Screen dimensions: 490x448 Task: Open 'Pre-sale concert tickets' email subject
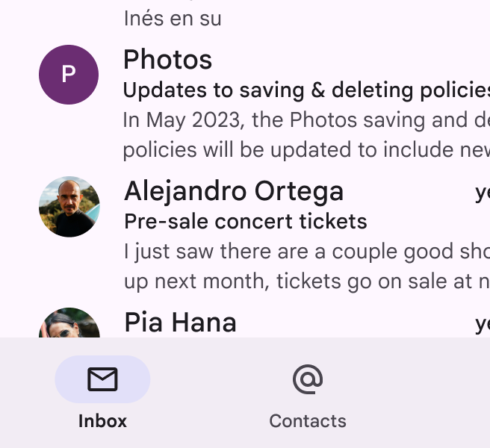point(245,222)
